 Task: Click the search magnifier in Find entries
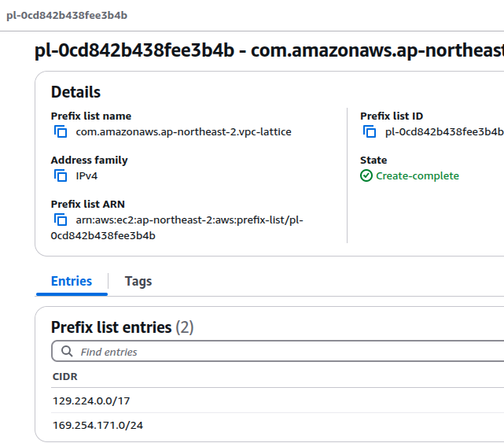pos(67,351)
